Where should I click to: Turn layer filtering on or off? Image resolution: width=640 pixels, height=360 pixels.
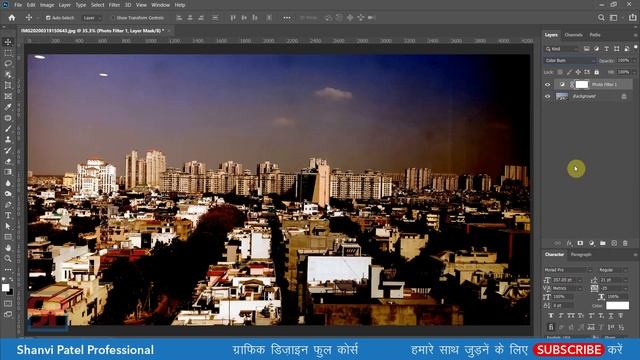tap(636, 47)
